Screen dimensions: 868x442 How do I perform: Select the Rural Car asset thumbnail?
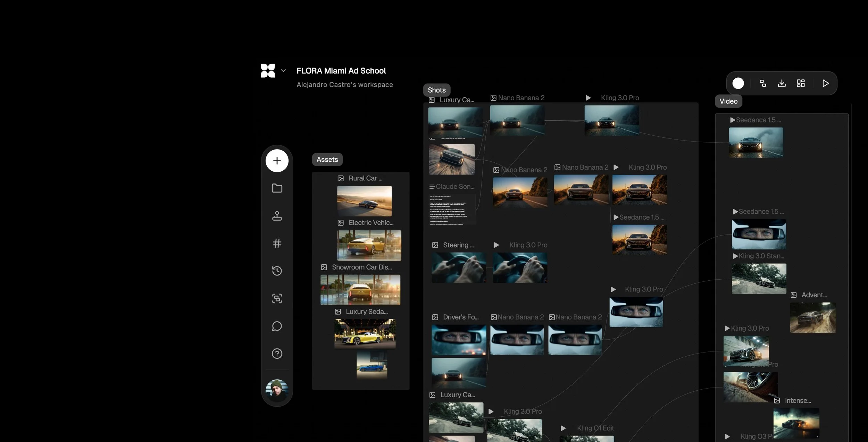point(364,201)
